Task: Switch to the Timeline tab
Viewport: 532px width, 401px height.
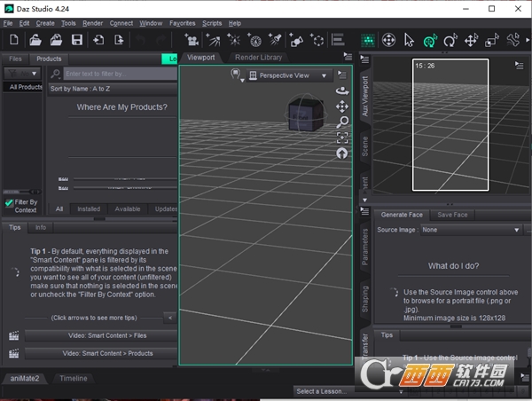Action: coord(74,378)
